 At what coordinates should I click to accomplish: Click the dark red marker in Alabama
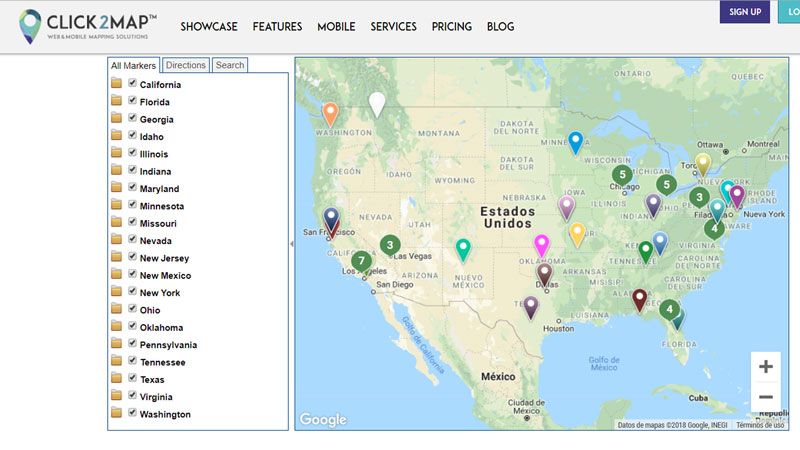point(639,299)
